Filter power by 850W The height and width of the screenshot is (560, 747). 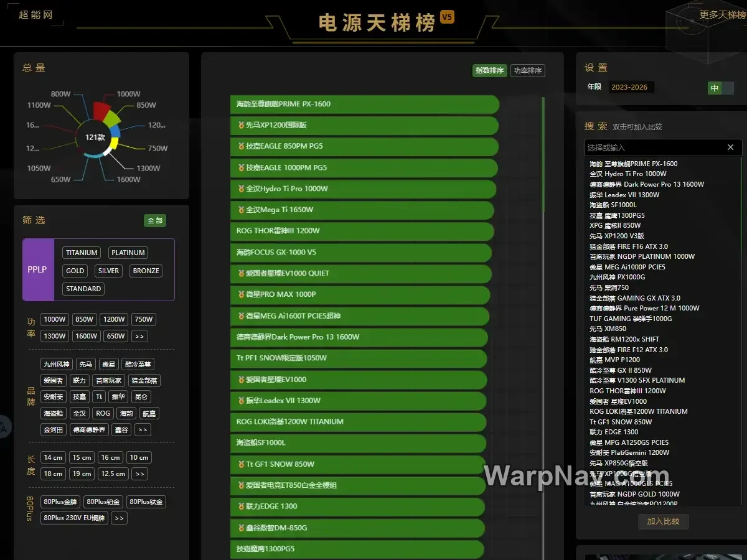(84, 319)
